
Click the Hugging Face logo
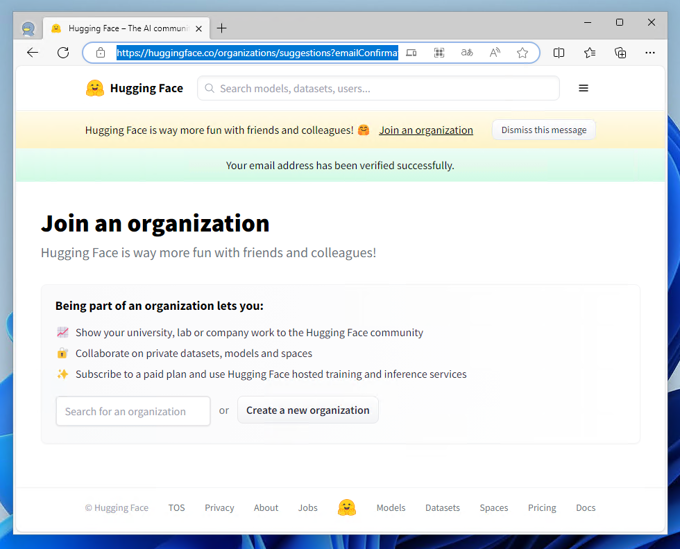click(x=134, y=88)
